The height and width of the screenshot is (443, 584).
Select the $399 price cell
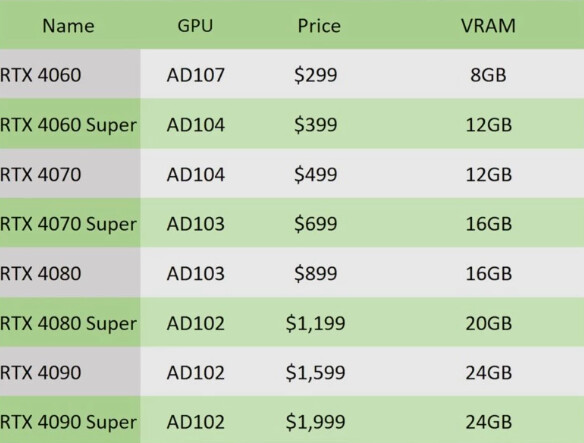click(x=315, y=124)
